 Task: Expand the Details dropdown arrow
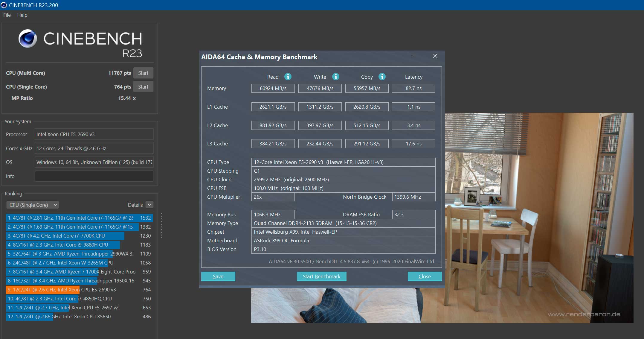pyautogui.click(x=149, y=205)
